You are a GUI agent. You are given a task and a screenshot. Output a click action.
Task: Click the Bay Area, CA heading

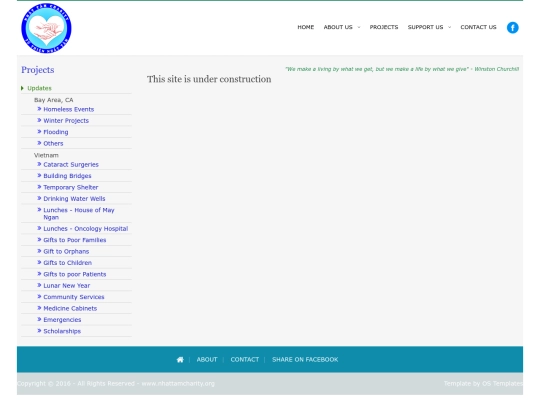[54, 100]
